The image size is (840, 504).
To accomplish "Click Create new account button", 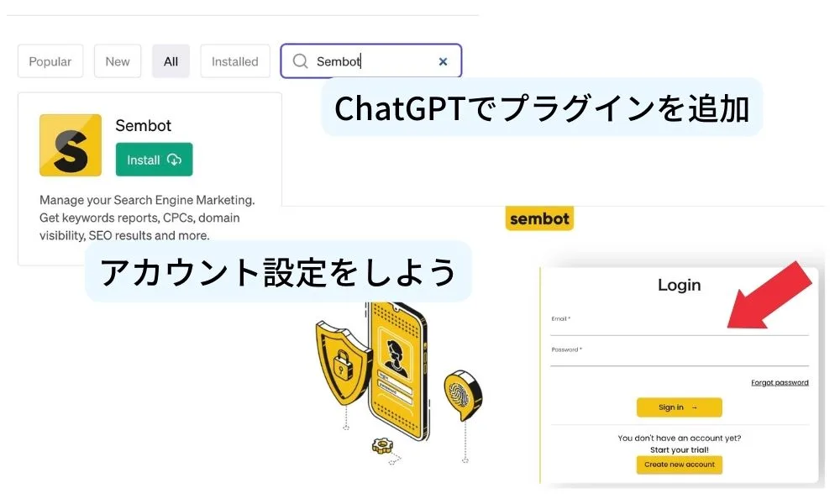I will pyautogui.click(x=680, y=465).
